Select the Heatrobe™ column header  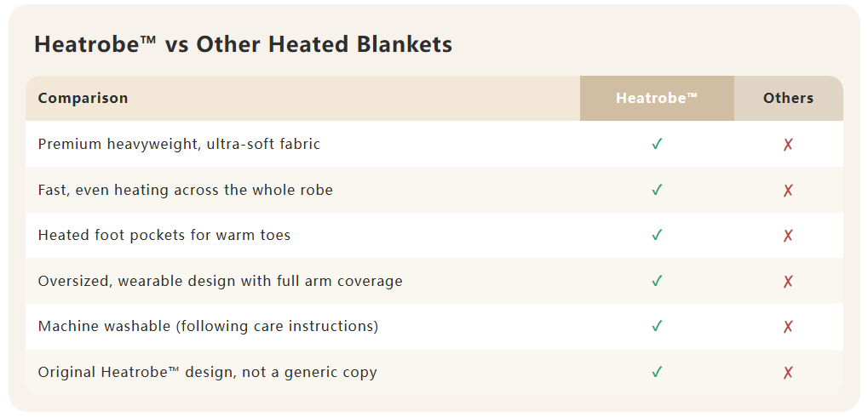[x=657, y=98]
